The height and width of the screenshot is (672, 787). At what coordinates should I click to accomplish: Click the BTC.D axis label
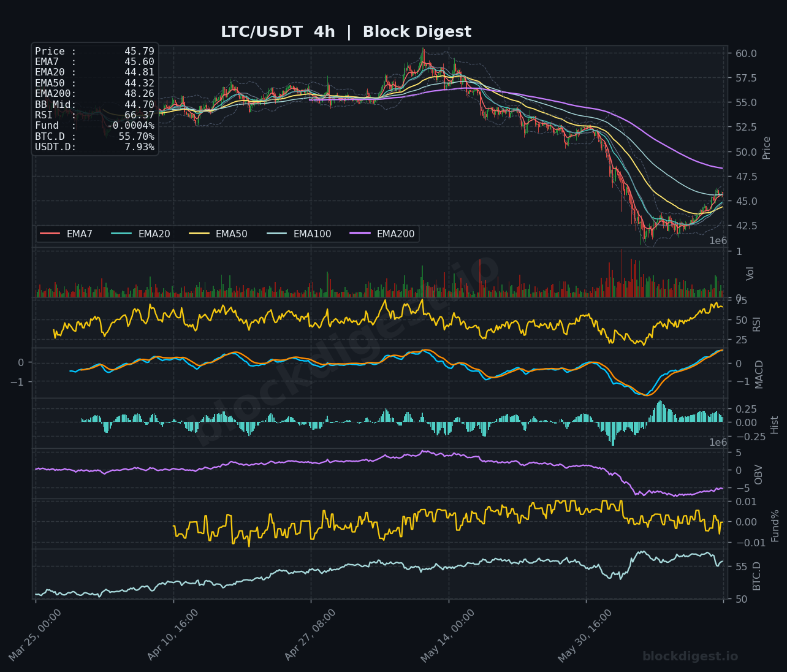[x=756, y=576]
